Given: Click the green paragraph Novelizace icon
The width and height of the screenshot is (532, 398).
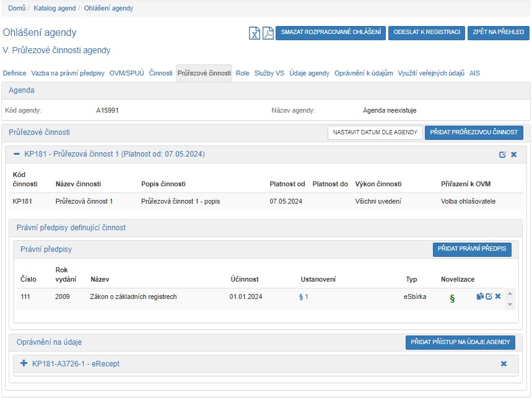Looking at the screenshot, I should [x=452, y=298].
